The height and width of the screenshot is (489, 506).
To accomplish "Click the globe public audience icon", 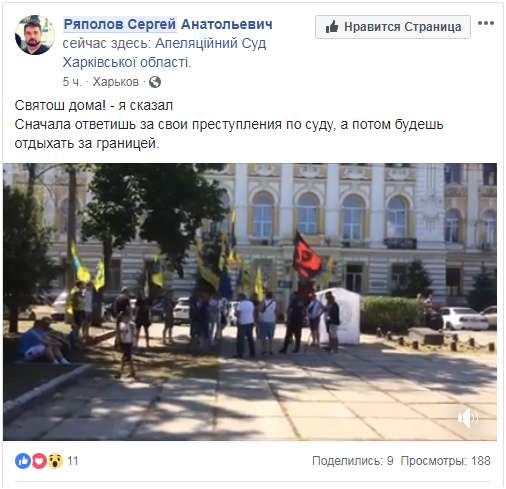I will pos(155,82).
